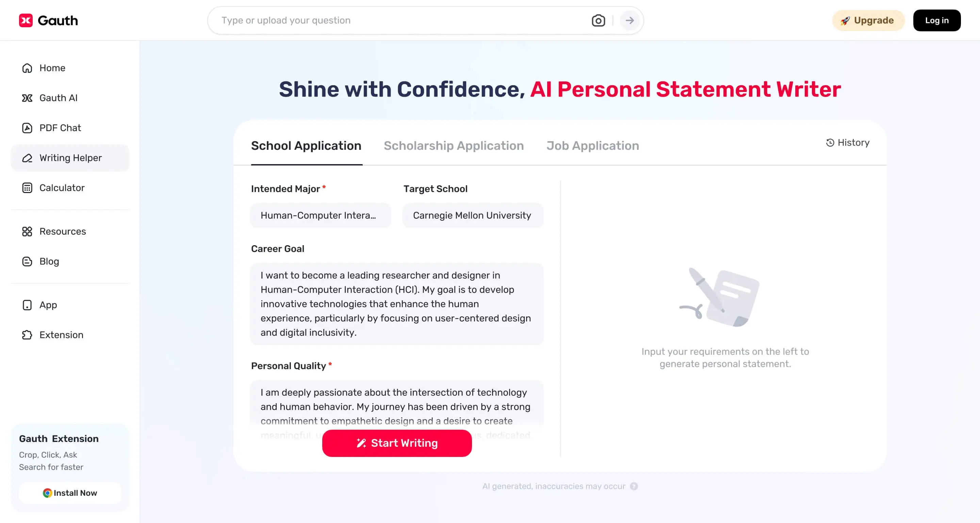Screen dimensions: 980x523
Task: Click the PDF Chat sidebar icon
Action: 27,128
